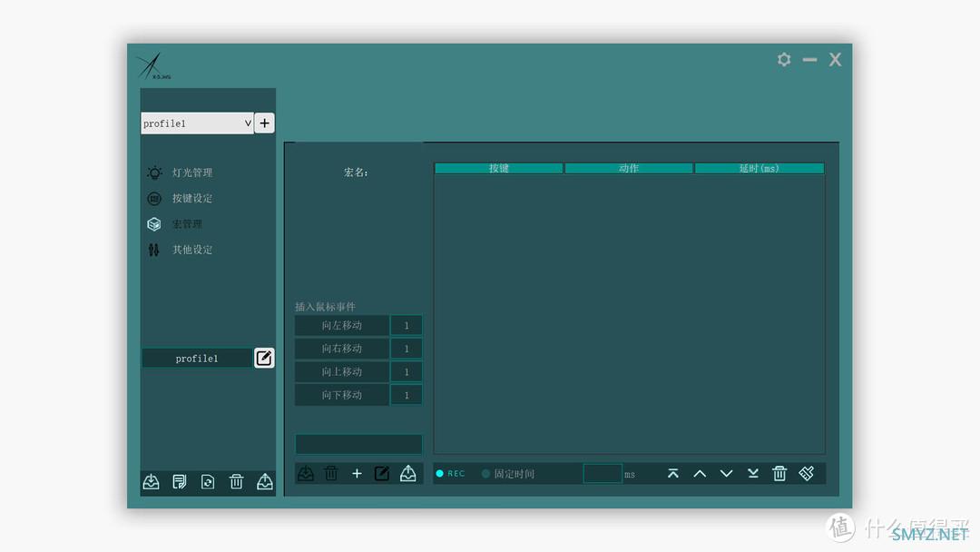
Task: Click the 延时(ms) column header
Action: 759,168
